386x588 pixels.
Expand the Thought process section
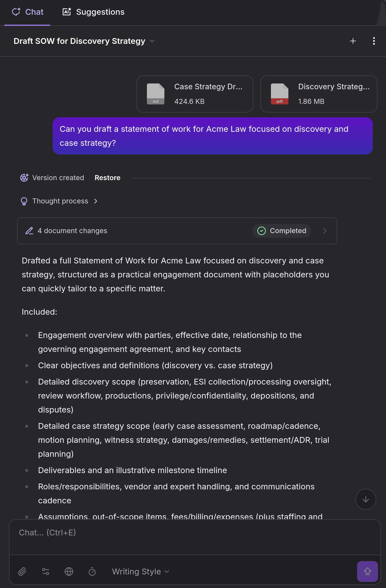[x=95, y=201]
